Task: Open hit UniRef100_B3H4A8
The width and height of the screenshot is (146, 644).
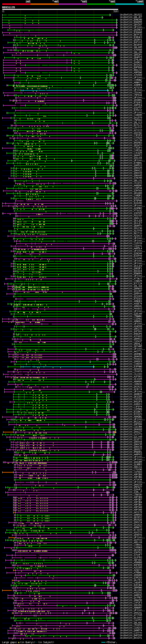Action: (x=131, y=32)
